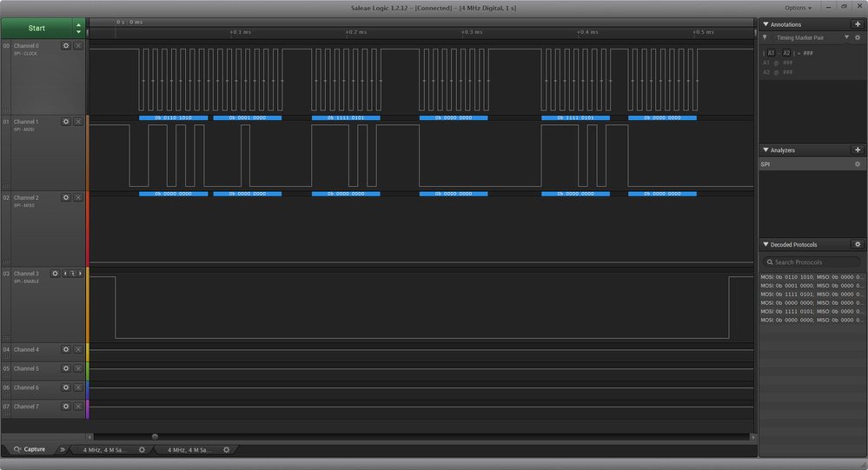Viewport: 868px width, 470px height.
Task: Remove Channel 6 with its X button
Action: (78, 387)
